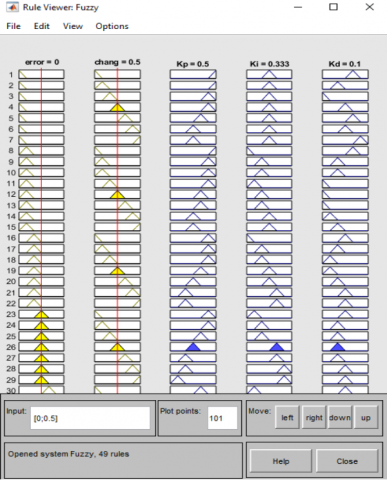
Task: Click the 'error = 0' column header
Action: pyautogui.click(x=42, y=62)
